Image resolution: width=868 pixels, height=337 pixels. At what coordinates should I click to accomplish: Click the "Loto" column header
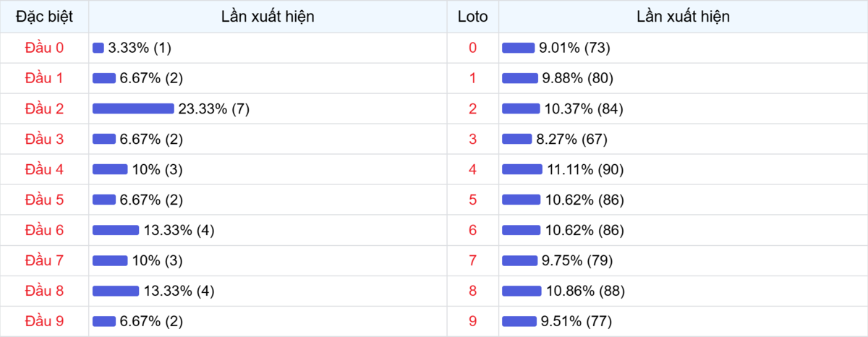(472, 17)
